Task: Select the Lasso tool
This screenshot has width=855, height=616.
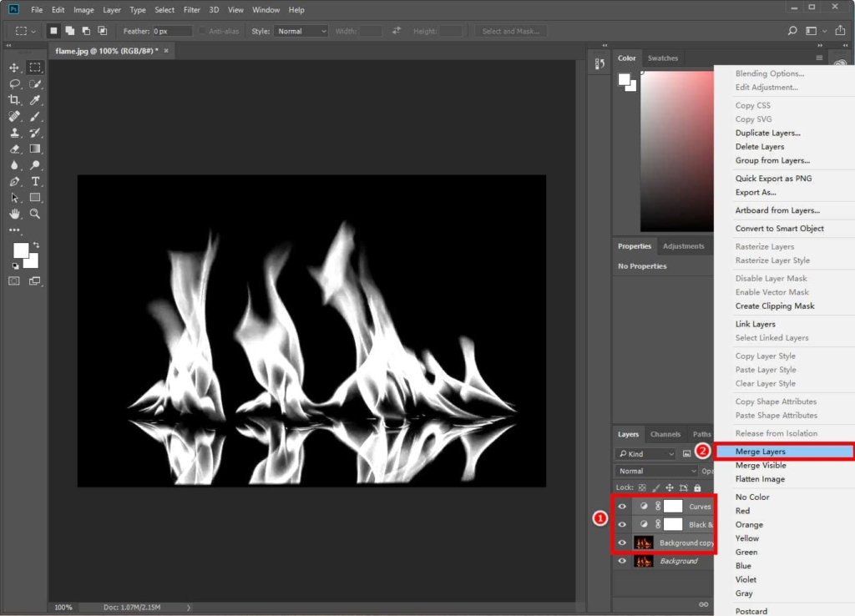Action: point(14,84)
